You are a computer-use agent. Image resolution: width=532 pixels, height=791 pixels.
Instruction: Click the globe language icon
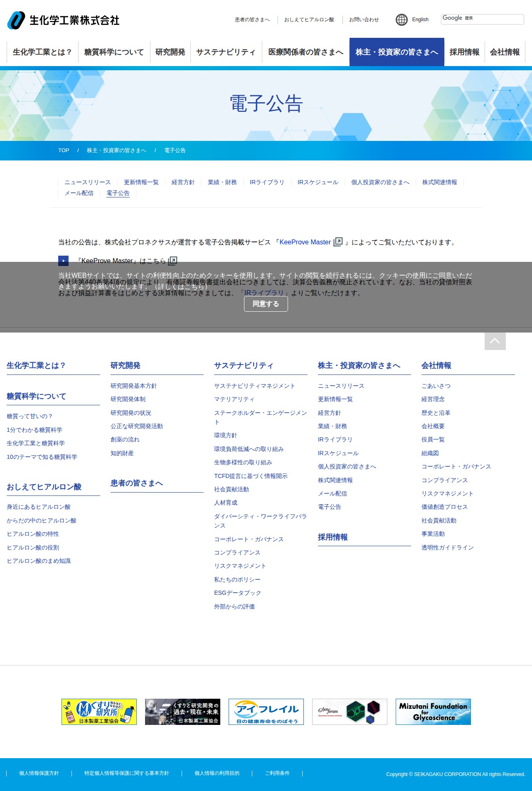(x=401, y=20)
